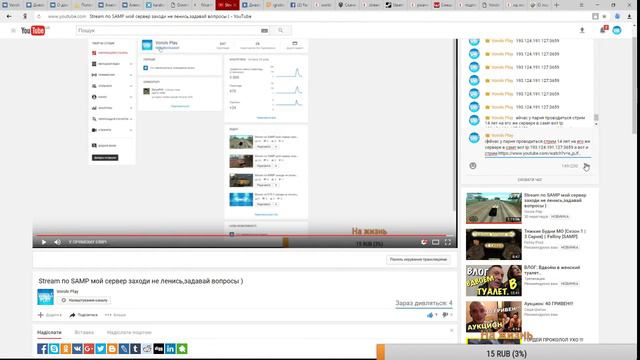Open the chat emoji picker
The height and width of the screenshot is (360, 640).
(473, 166)
